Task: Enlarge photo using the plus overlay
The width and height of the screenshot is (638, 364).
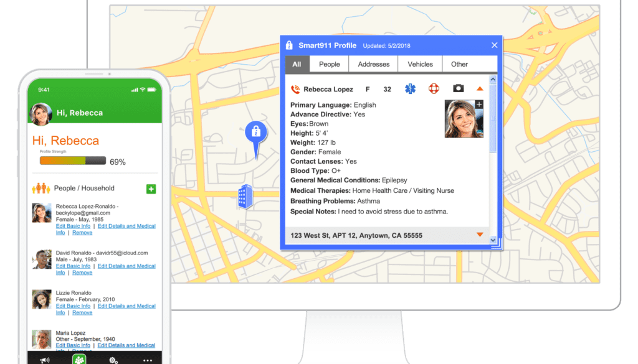Action: (x=479, y=105)
